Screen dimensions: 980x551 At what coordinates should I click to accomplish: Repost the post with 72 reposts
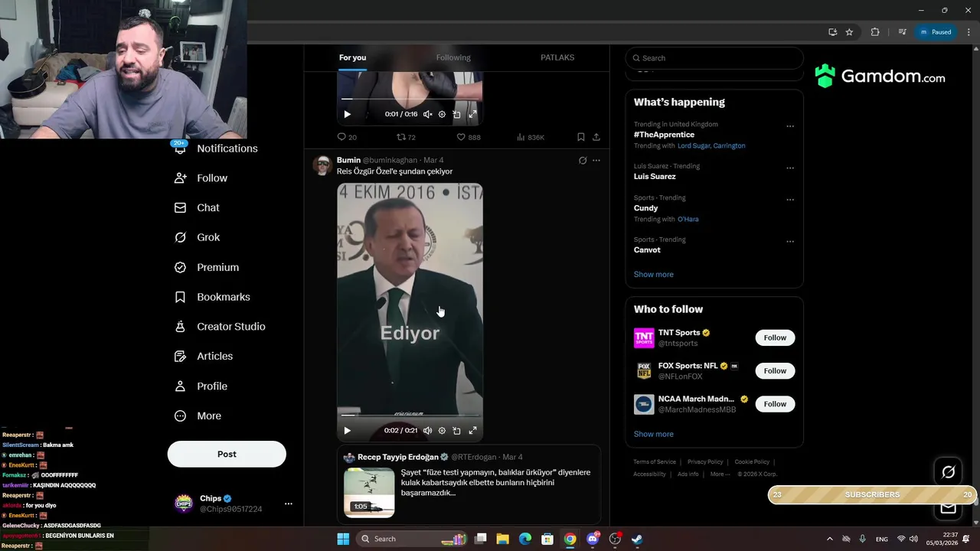tap(406, 137)
